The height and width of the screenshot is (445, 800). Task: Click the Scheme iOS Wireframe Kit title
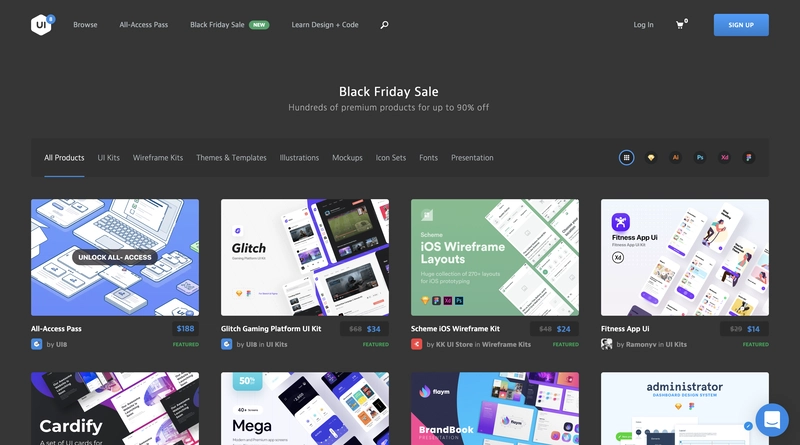point(455,329)
